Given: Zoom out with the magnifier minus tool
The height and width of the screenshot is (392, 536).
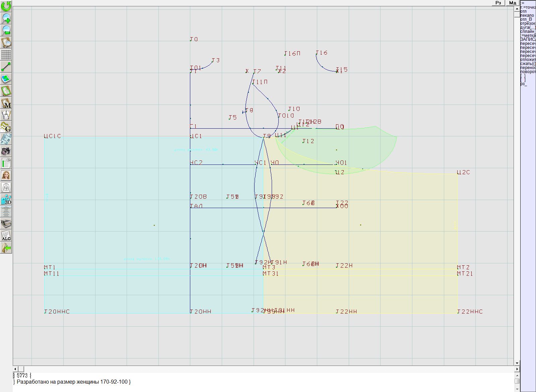Looking at the screenshot, I should tap(6, 30).
